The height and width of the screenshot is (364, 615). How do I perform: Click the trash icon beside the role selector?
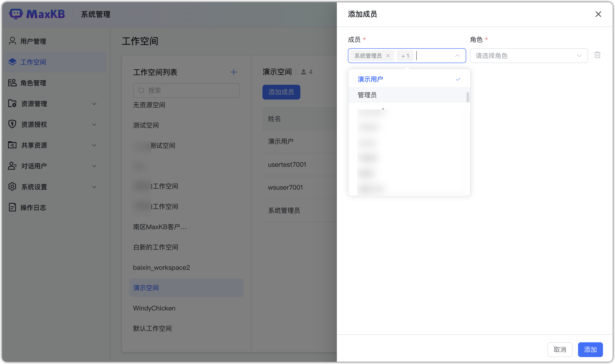pyautogui.click(x=597, y=55)
